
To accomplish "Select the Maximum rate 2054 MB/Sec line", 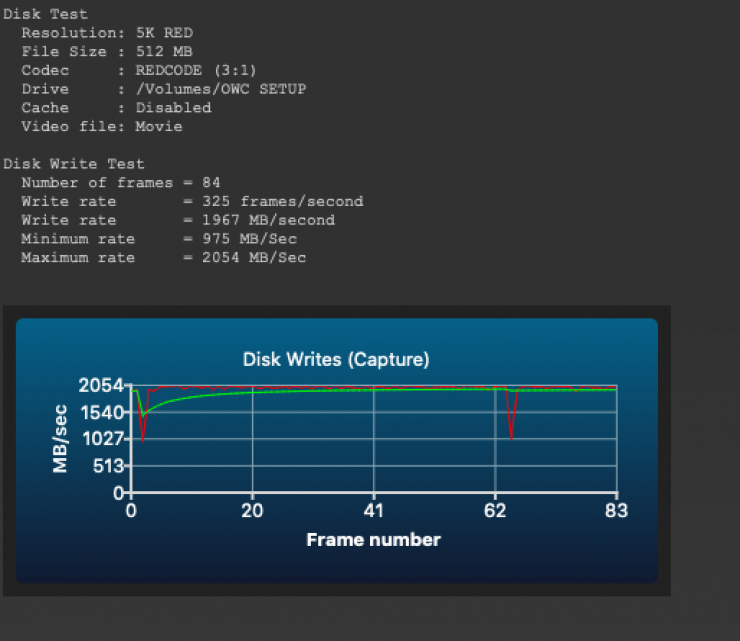I will (163, 258).
